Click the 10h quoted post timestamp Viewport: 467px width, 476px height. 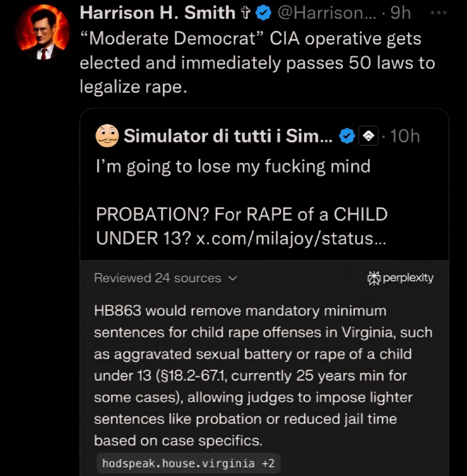click(x=405, y=136)
